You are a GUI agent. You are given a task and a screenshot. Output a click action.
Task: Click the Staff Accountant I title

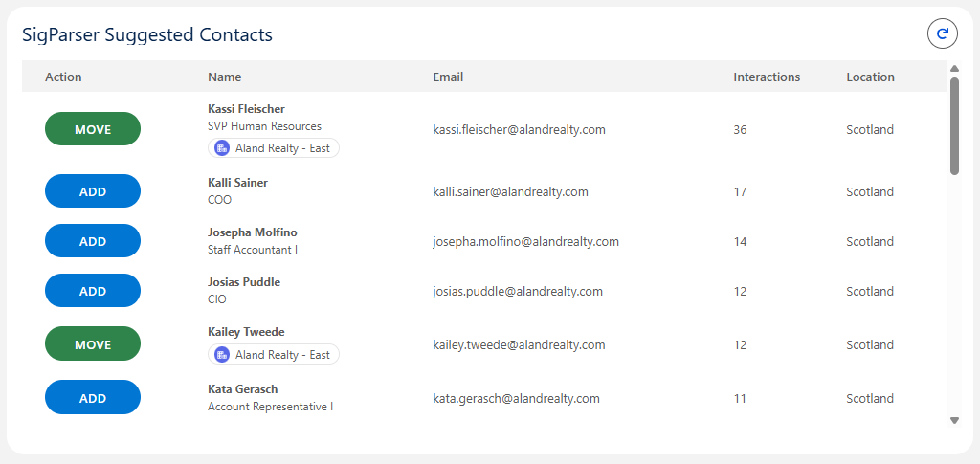pyautogui.click(x=253, y=250)
